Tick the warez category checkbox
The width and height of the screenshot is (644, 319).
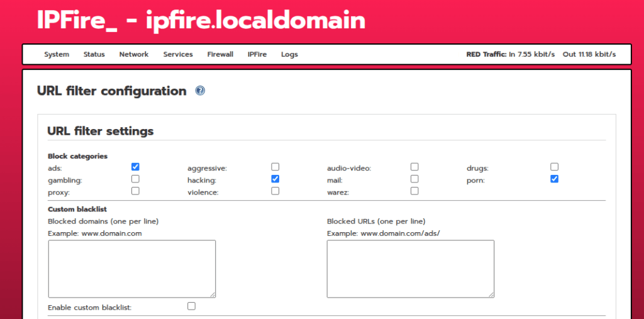pyautogui.click(x=414, y=191)
